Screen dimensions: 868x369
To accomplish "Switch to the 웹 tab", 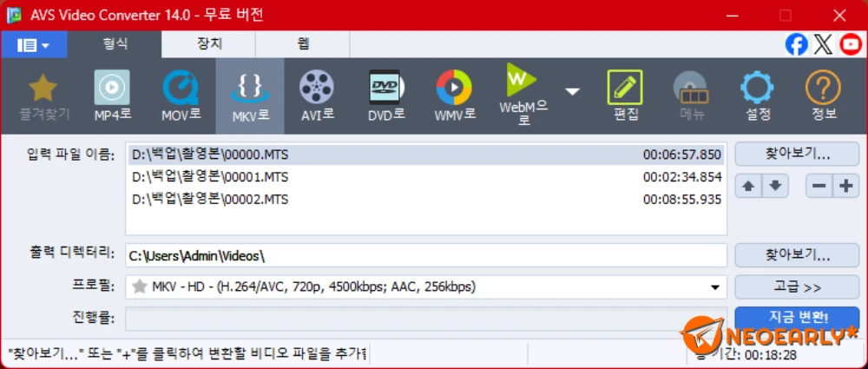I will point(303,45).
